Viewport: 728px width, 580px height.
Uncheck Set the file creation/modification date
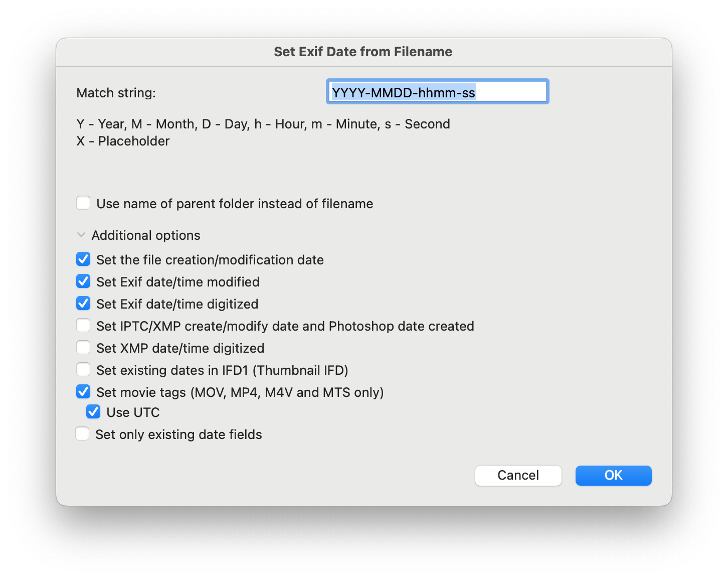83,259
